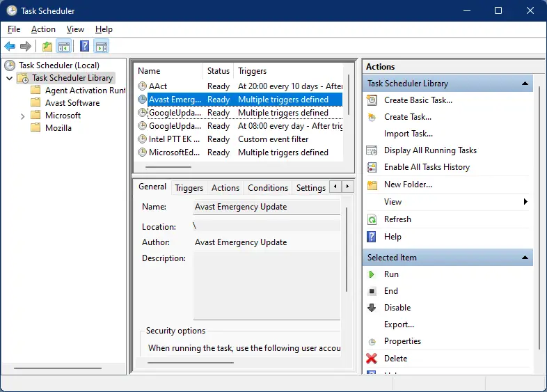Click the Properties clock icon
The height and width of the screenshot is (392, 547).
pyautogui.click(x=372, y=341)
